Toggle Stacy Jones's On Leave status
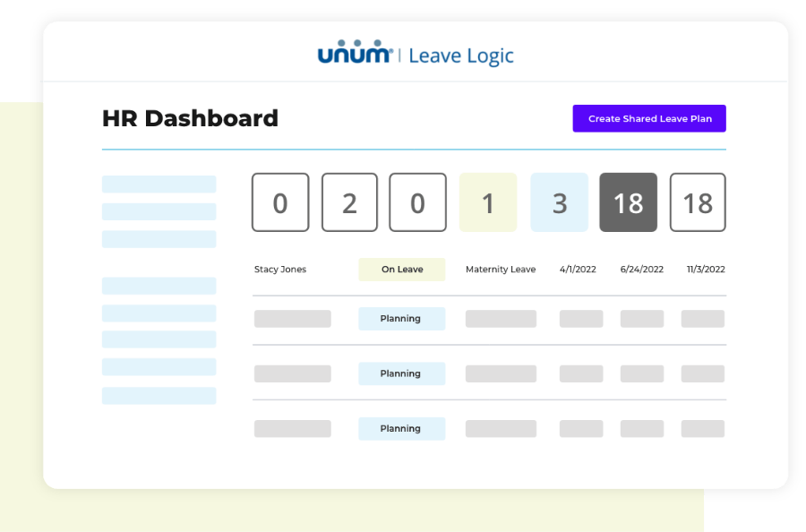The height and width of the screenshot is (532, 806). click(x=401, y=269)
